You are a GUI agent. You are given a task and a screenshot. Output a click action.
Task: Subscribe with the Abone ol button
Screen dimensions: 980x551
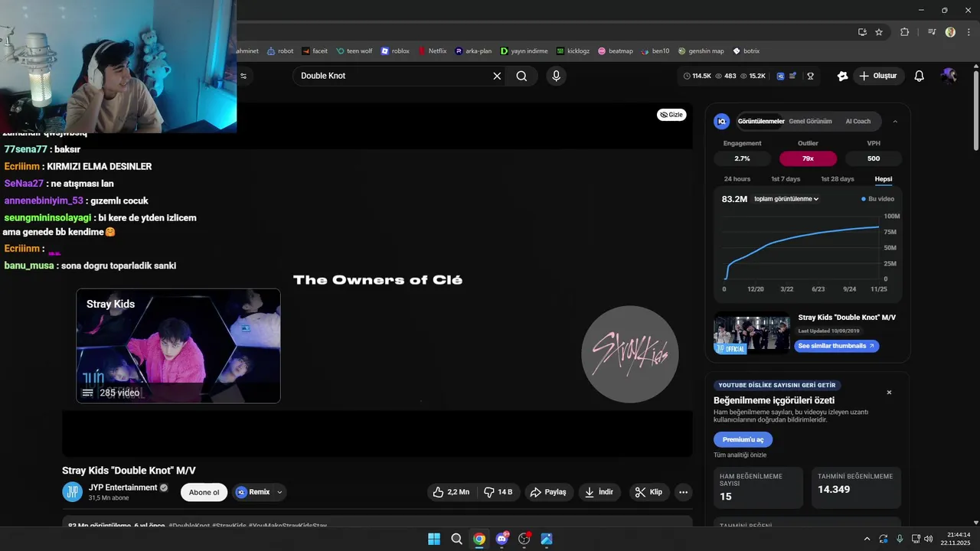[204, 492]
